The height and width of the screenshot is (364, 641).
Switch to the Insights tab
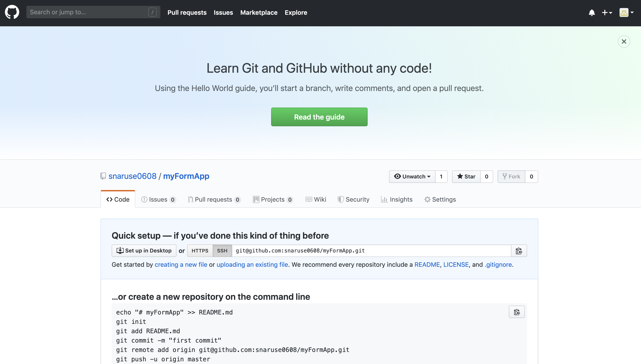point(397,199)
